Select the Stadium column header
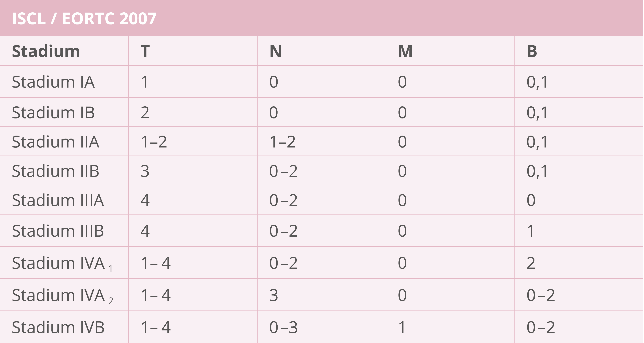 [46, 51]
